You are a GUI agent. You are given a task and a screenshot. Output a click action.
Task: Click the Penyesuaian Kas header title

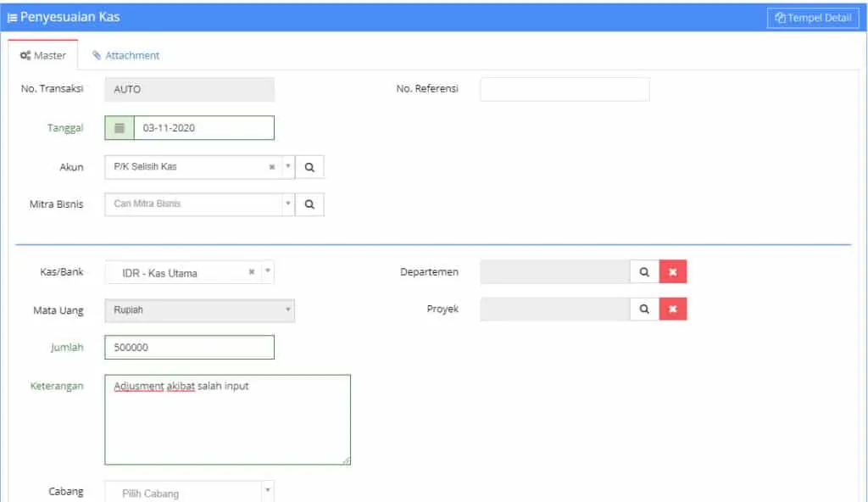(70, 17)
